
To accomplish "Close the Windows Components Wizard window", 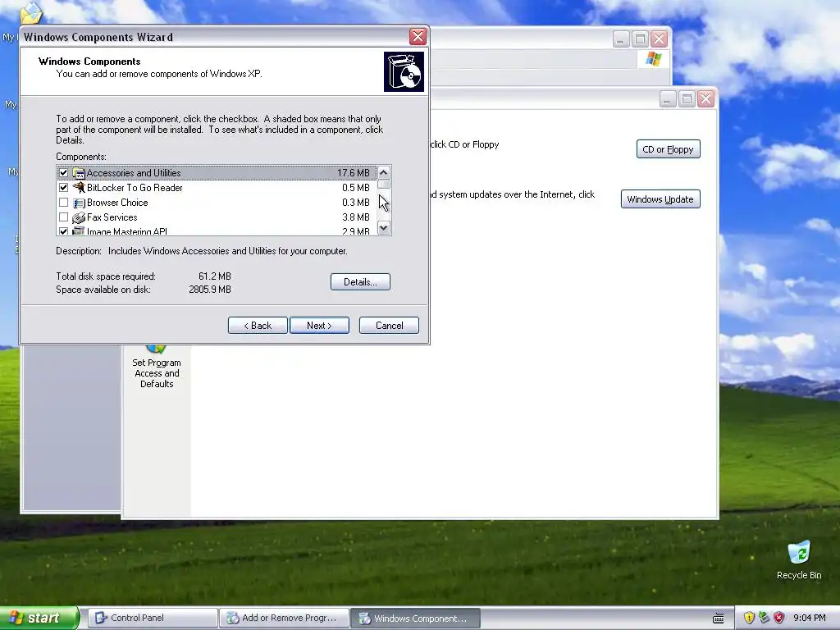I will tap(418, 37).
